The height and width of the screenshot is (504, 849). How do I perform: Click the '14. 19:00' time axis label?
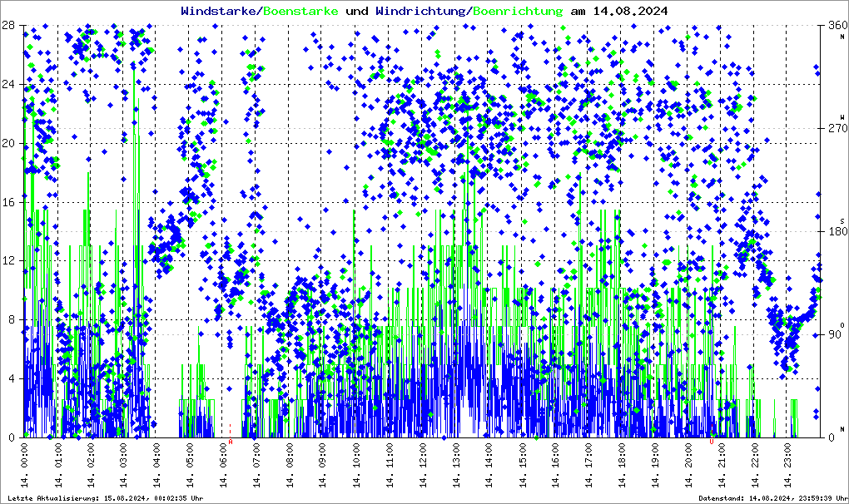point(654,466)
